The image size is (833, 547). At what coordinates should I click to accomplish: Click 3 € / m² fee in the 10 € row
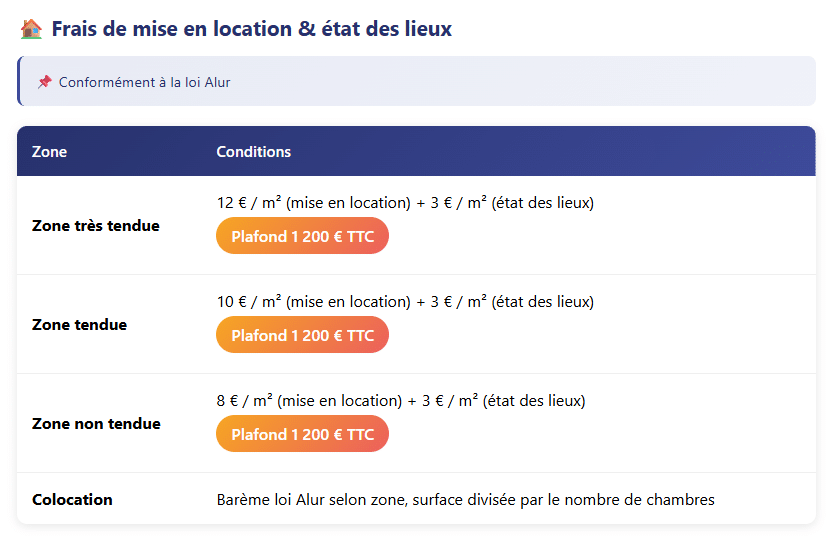coord(459,302)
